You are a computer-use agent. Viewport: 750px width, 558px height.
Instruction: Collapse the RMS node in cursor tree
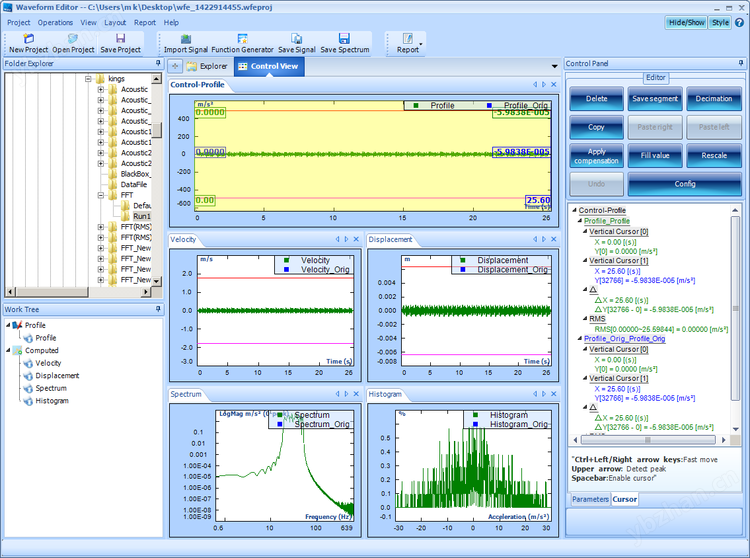585,318
